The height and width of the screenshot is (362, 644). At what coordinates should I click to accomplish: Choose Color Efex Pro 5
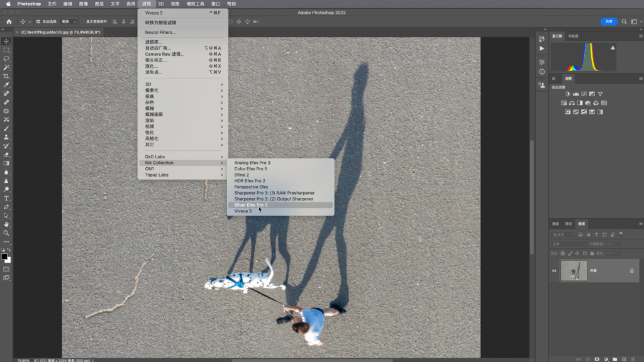pyautogui.click(x=280, y=168)
